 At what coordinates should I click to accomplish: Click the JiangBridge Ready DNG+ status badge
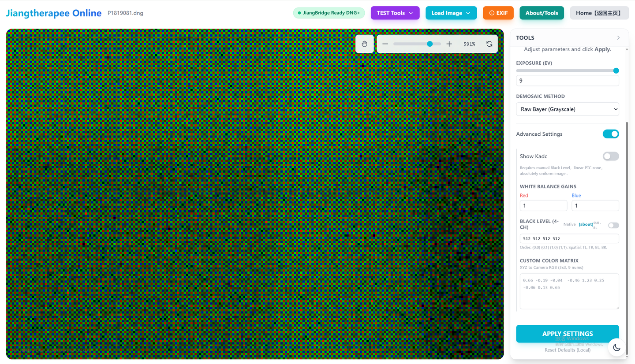pos(329,13)
